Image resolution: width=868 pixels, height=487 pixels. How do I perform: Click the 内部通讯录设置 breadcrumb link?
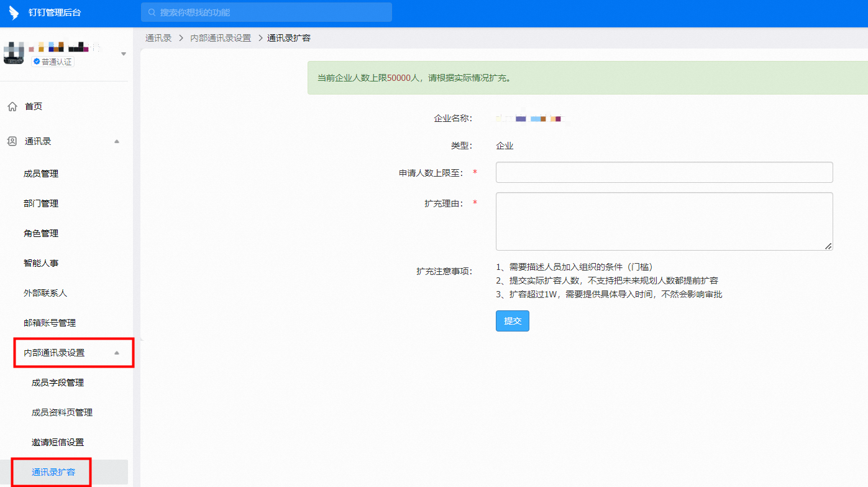221,38
